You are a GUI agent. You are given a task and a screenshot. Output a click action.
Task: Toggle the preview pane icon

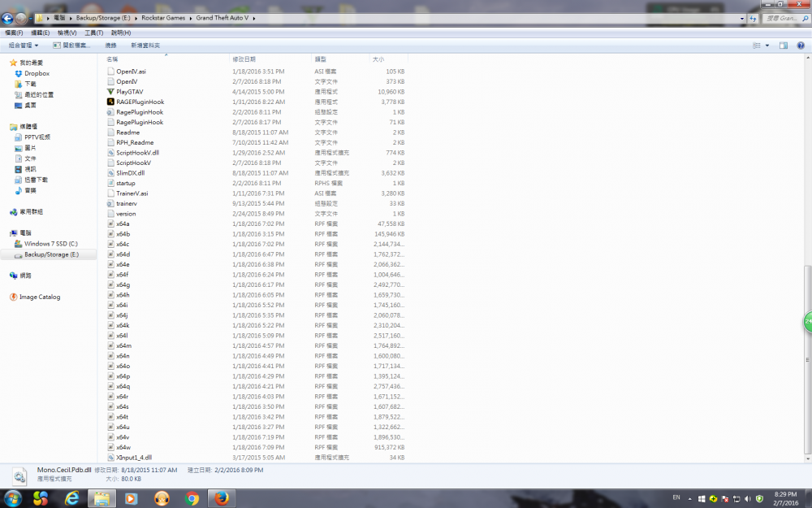coord(784,46)
